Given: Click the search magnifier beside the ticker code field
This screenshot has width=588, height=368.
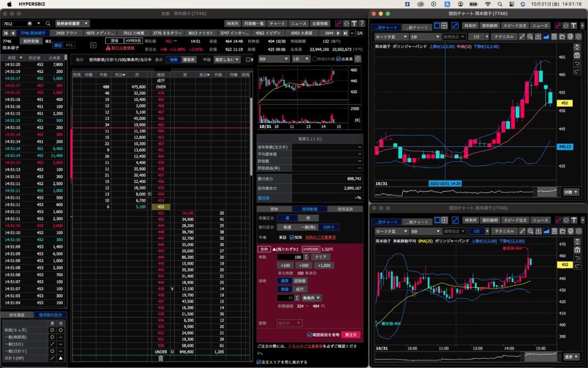Looking at the screenshot, I should (x=48, y=24).
